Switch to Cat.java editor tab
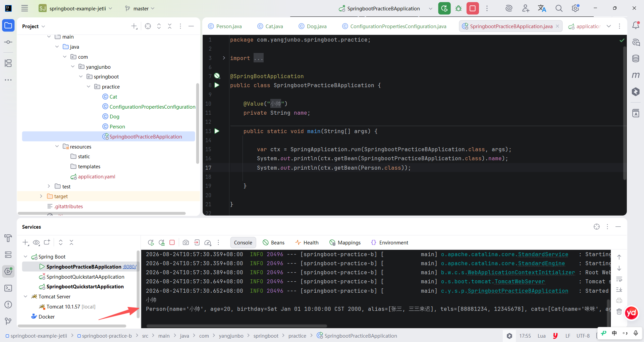 pyautogui.click(x=270, y=26)
